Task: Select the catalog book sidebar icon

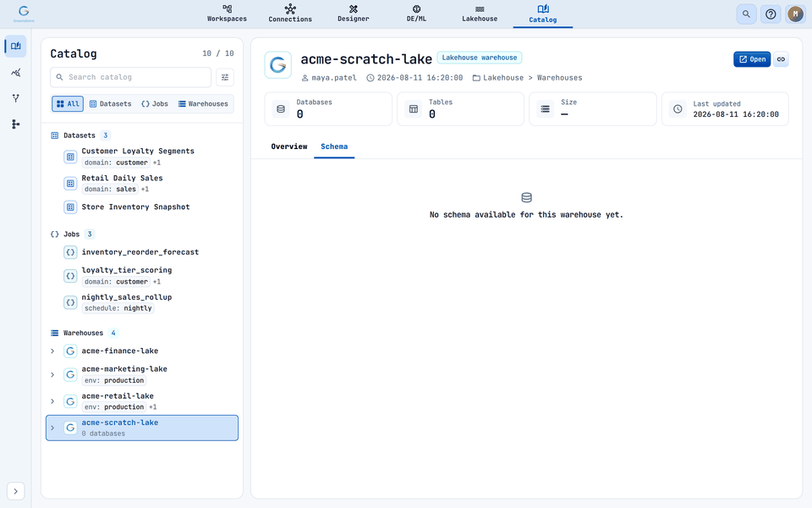Action: click(x=15, y=46)
